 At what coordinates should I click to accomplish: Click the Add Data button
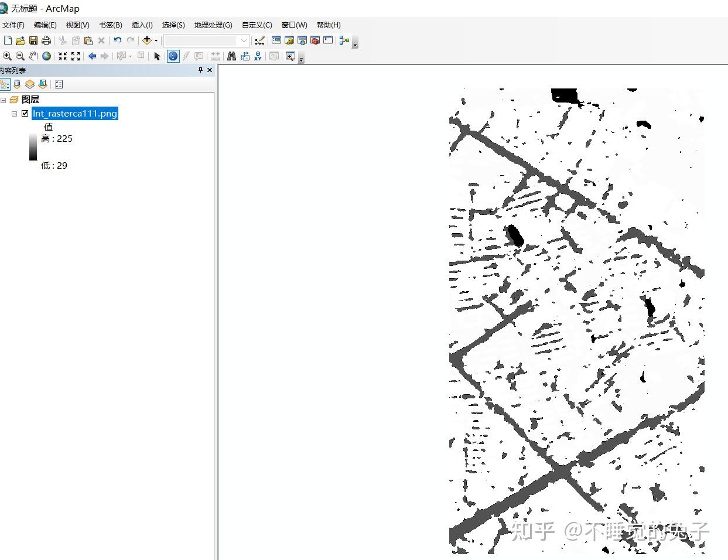pos(146,40)
